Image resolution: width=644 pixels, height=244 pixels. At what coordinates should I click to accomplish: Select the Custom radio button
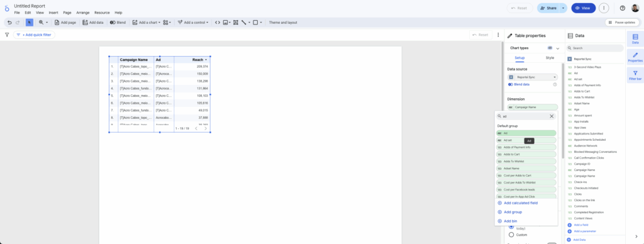[x=511, y=235]
